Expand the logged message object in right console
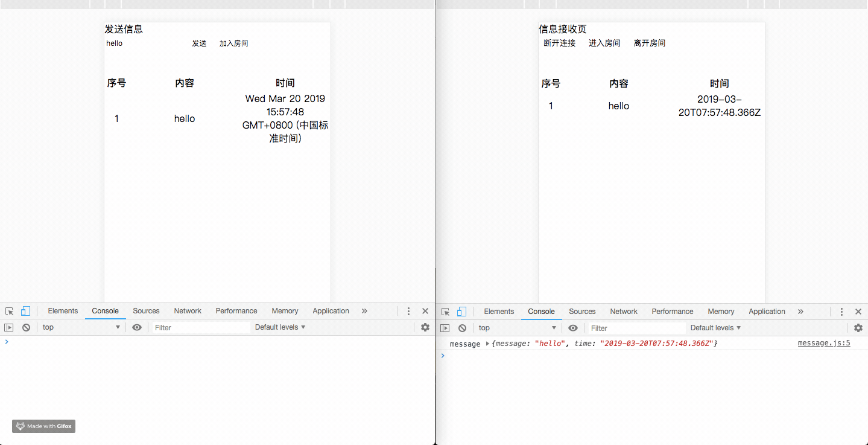868x445 pixels. [x=487, y=344]
